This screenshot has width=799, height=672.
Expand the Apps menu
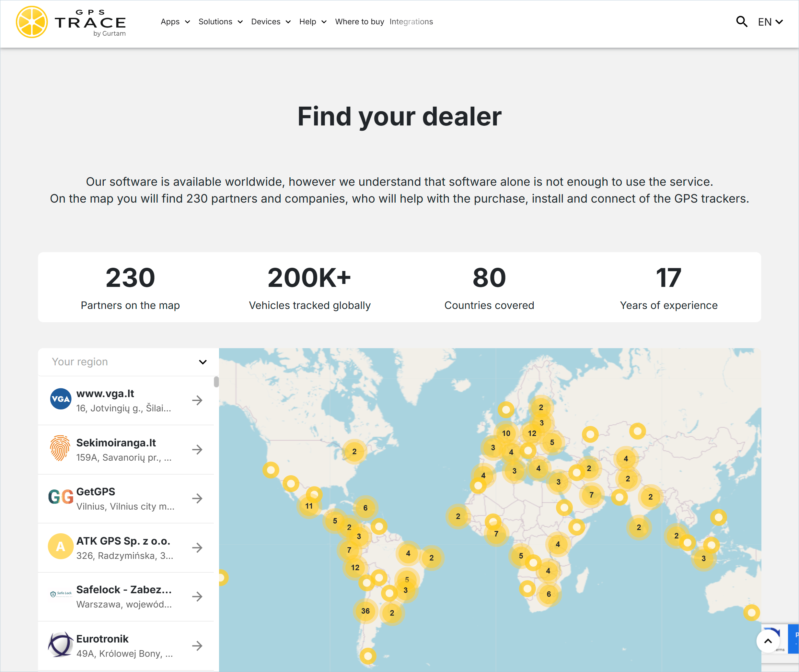[175, 22]
